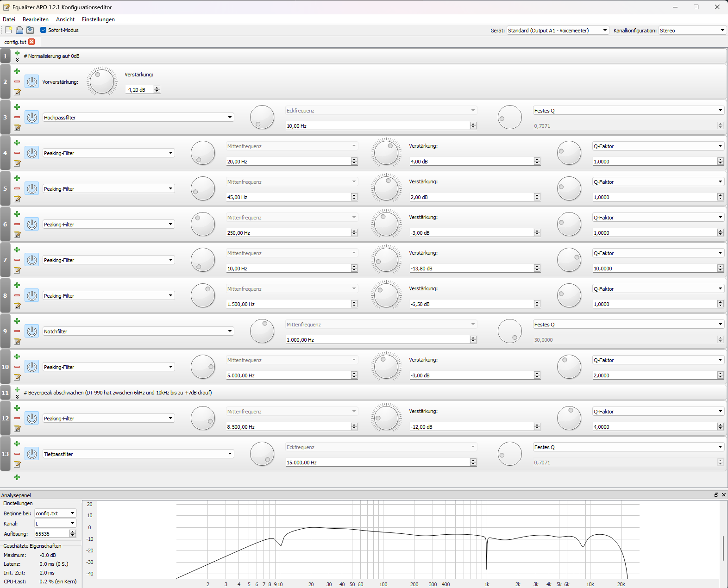Click comment text Normalisierung auf 0dB
Image resolution: width=728 pixels, height=588 pixels.
pyautogui.click(x=52, y=56)
